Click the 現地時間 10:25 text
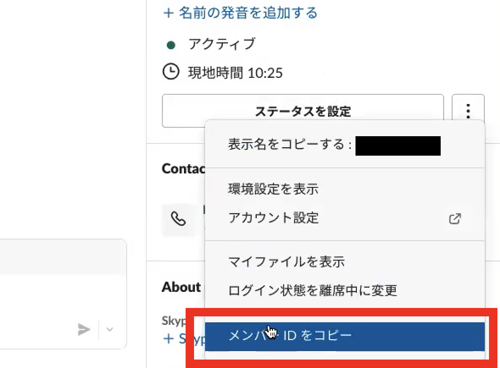The height and width of the screenshot is (368, 500). [x=235, y=73]
